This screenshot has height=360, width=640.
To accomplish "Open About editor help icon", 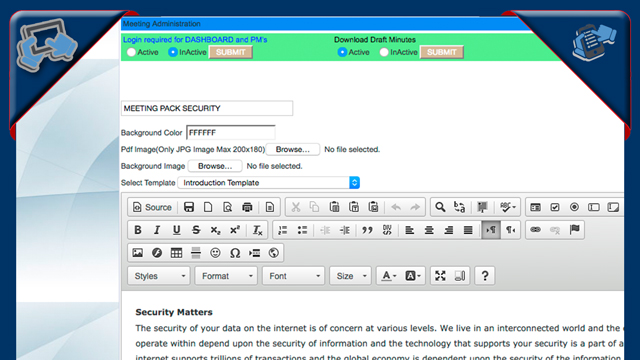I will click(485, 276).
